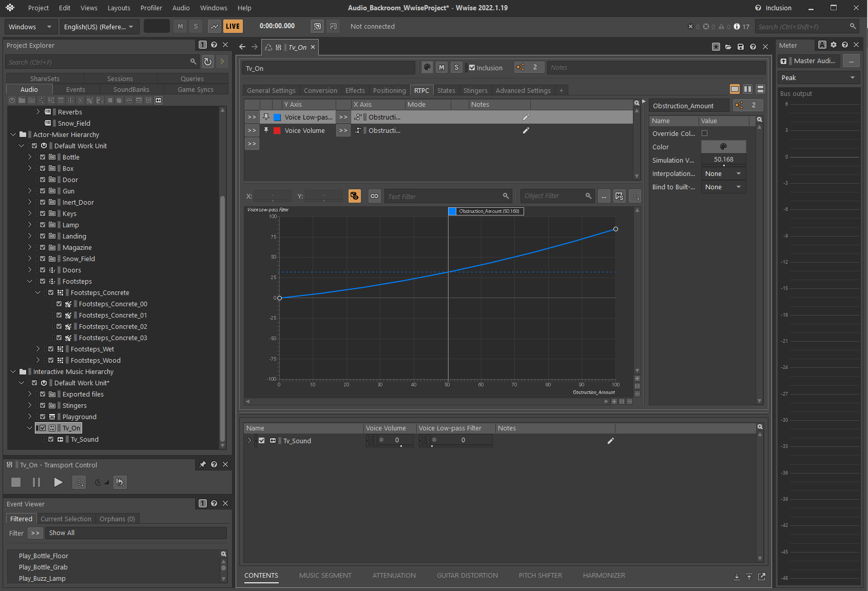The image size is (868, 591).
Task: Pin the Transport Control view
Action: pos(203,464)
